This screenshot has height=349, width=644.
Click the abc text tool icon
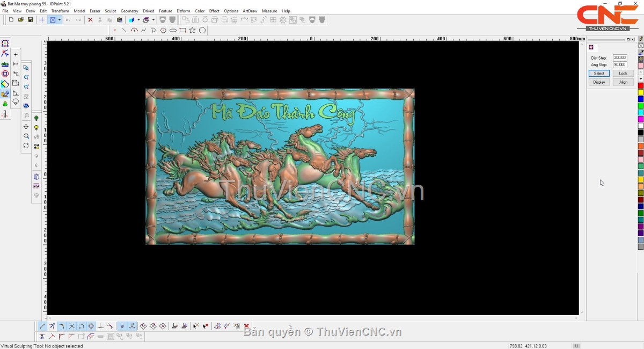(x=5, y=64)
